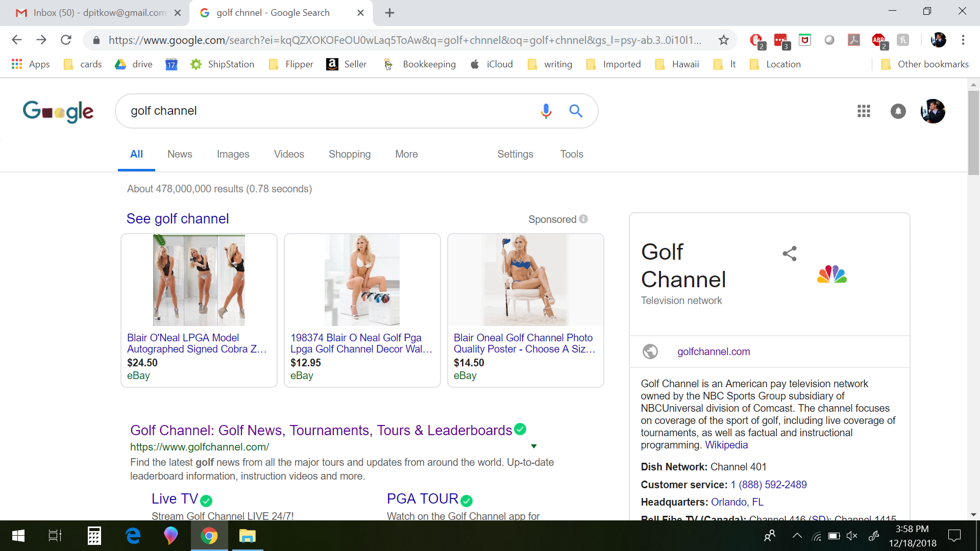980x551 pixels.
Task: Reload the page with refresh icon
Action: pyautogui.click(x=66, y=40)
